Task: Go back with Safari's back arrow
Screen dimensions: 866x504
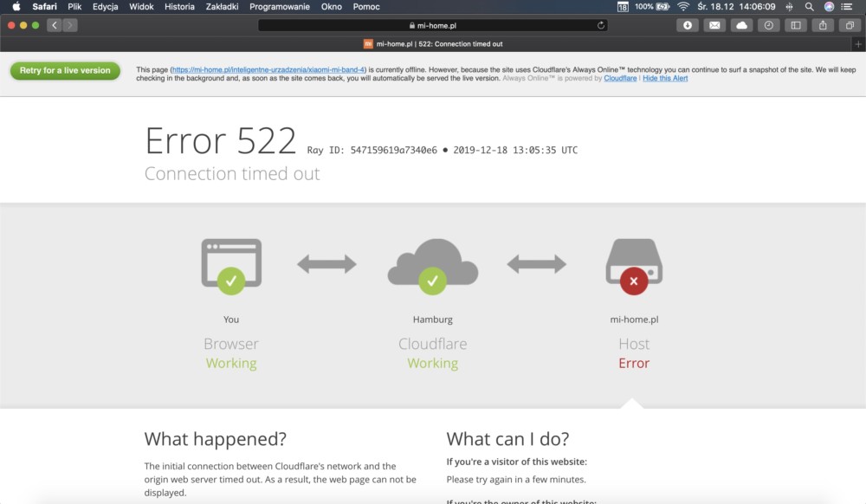Action: 54,25
